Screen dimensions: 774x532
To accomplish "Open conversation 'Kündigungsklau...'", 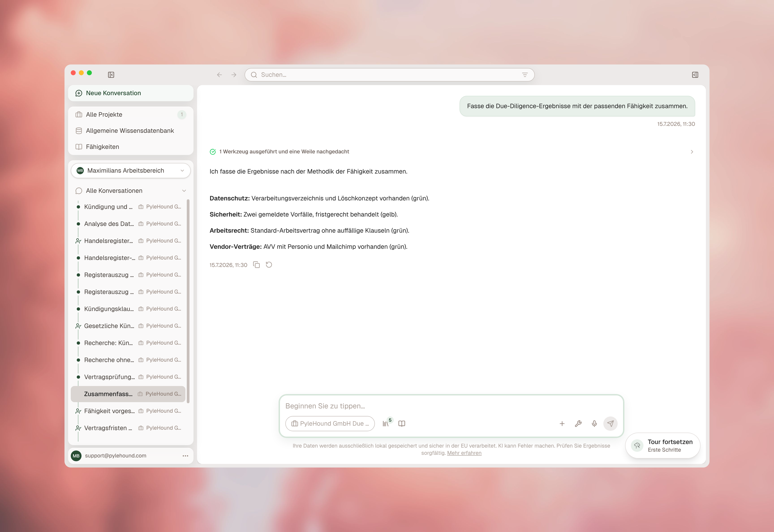I will (128, 309).
